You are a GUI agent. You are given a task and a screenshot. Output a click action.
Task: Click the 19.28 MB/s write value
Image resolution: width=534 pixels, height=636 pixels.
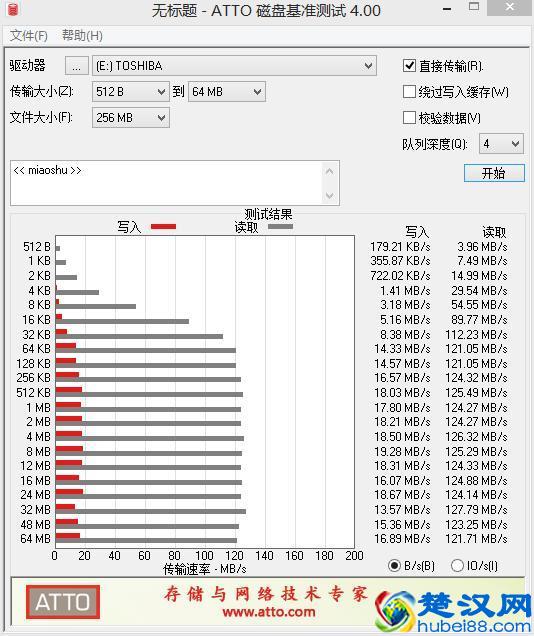pos(402,451)
